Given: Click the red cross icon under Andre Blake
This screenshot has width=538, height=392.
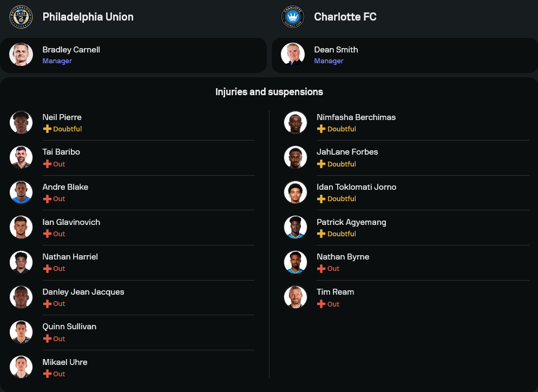Looking at the screenshot, I should point(47,199).
